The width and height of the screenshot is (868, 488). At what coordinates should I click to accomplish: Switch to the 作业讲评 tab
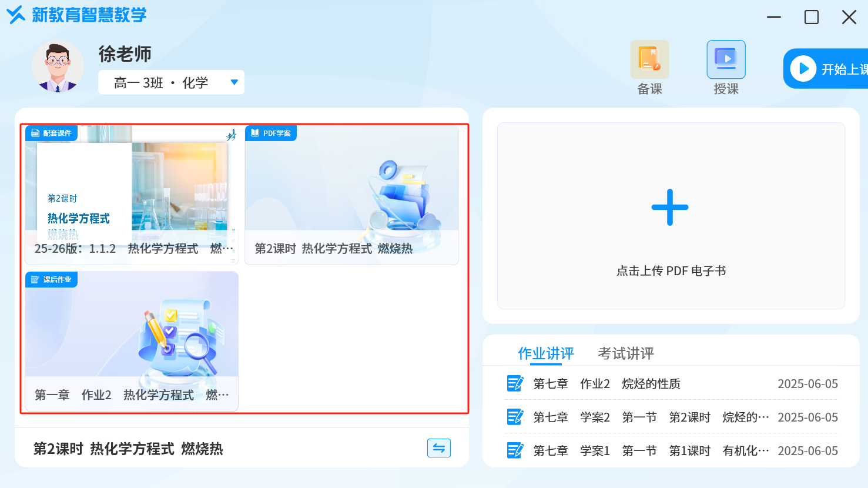click(546, 353)
